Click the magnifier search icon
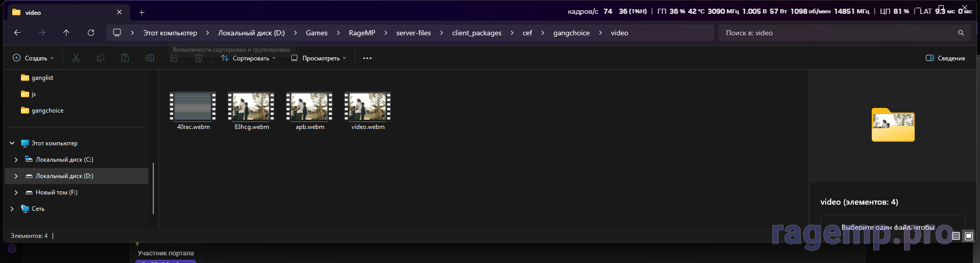This screenshot has height=263, width=980. (961, 33)
